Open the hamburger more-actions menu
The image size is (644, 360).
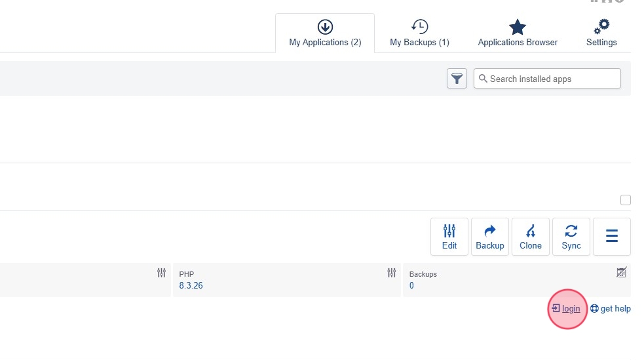(612, 237)
